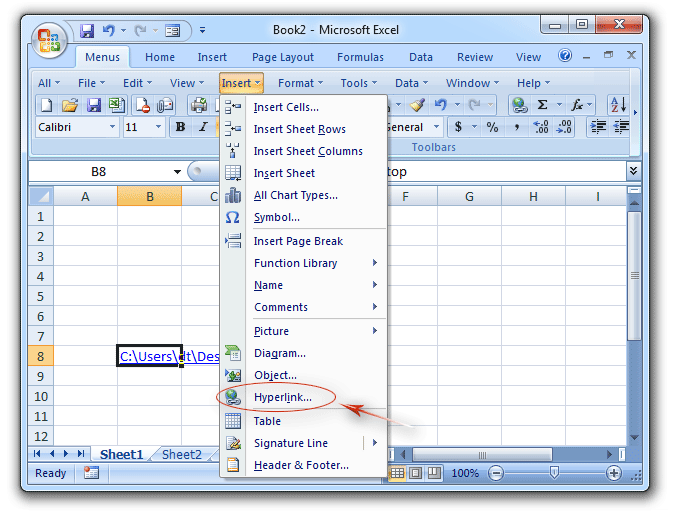Image resolution: width=674 pixels, height=518 pixels.
Task: Click the macro record status bar icon
Action: [x=91, y=473]
